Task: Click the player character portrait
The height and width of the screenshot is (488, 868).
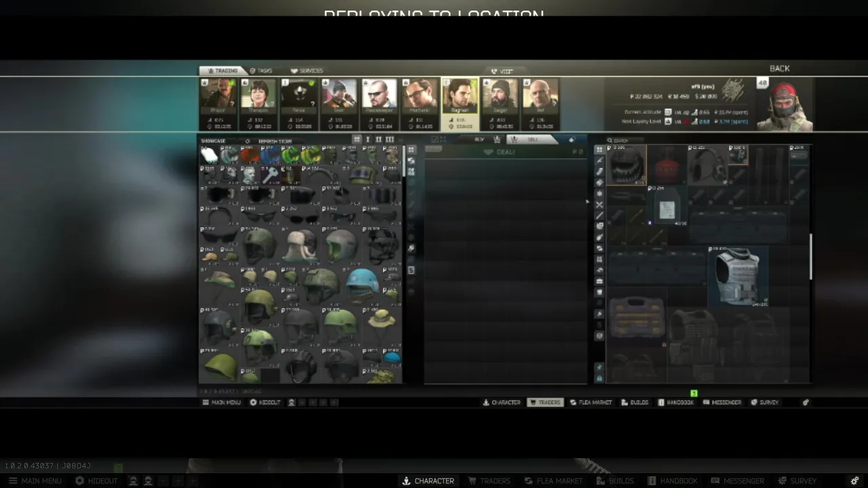Action: pyautogui.click(x=785, y=106)
